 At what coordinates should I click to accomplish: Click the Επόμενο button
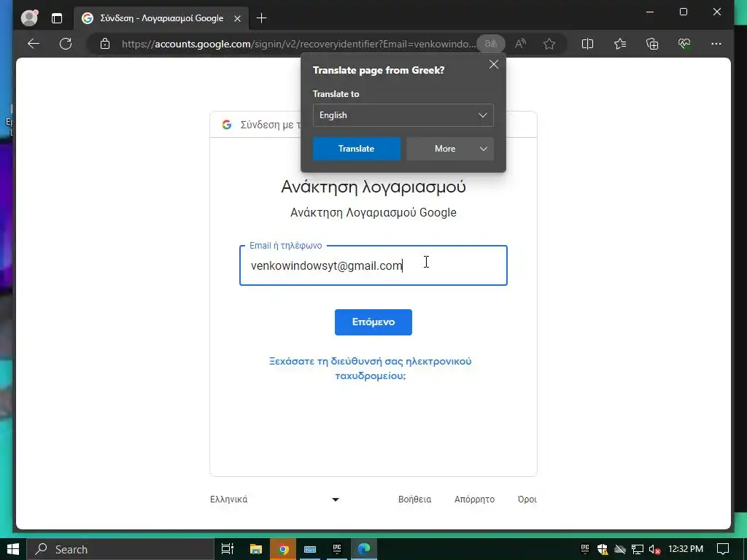[x=373, y=322]
